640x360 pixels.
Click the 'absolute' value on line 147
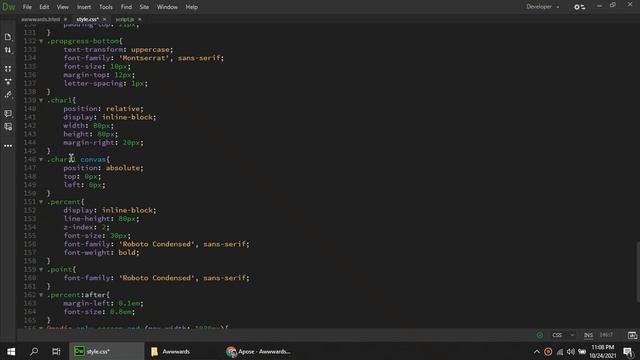point(122,168)
